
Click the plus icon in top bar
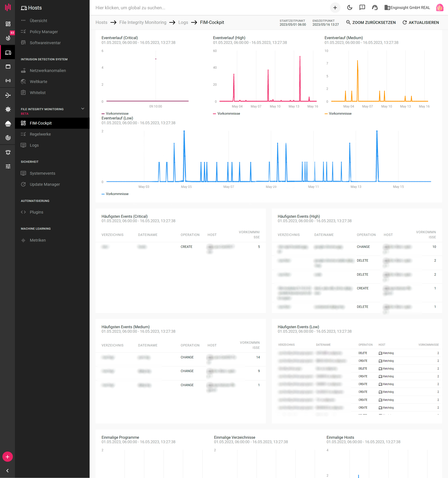(335, 8)
